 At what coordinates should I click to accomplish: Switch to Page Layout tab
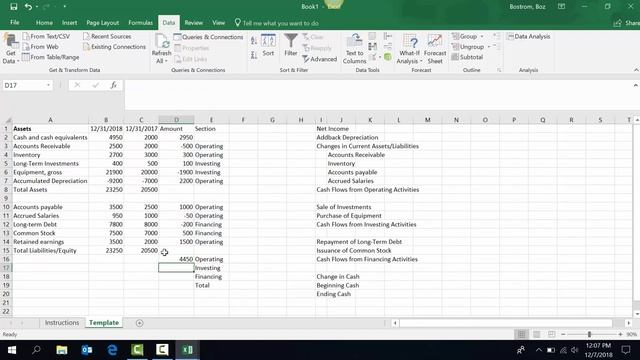[x=102, y=23]
